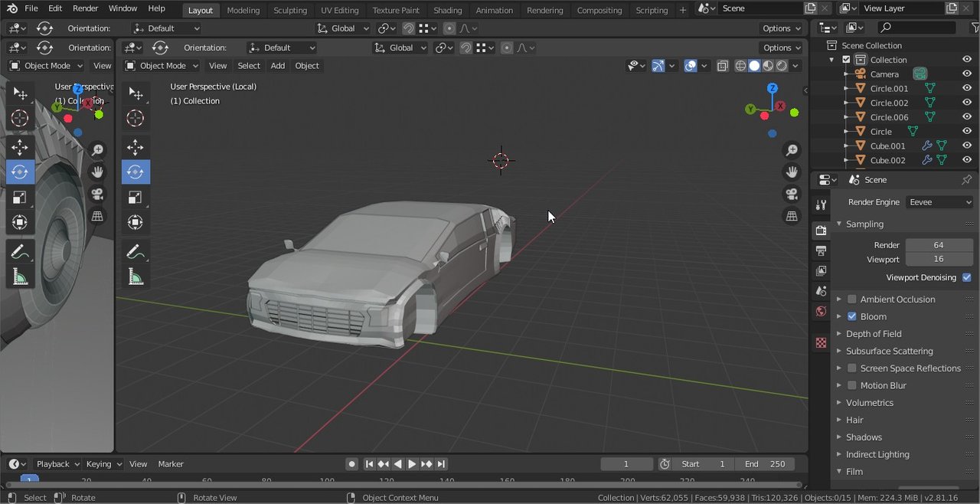Open Default orientation dropdown in main viewport
This screenshot has width=980, height=504.
[x=282, y=47]
